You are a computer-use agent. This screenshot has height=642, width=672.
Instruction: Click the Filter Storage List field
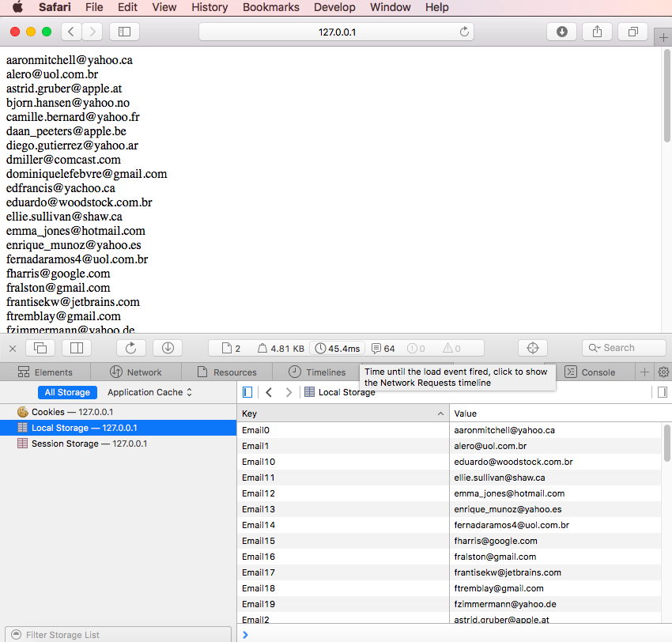point(119,635)
